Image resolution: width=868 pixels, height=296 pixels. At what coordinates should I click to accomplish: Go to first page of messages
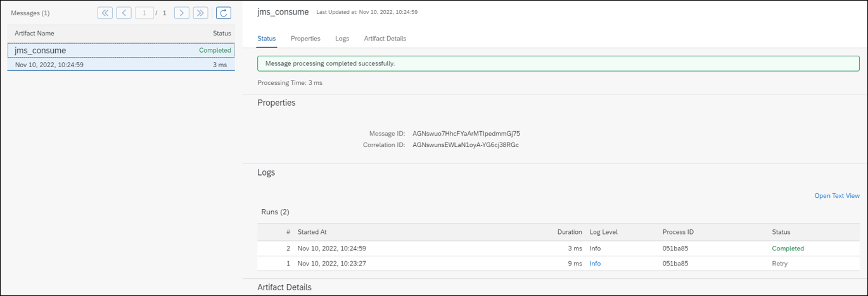pyautogui.click(x=105, y=13)
